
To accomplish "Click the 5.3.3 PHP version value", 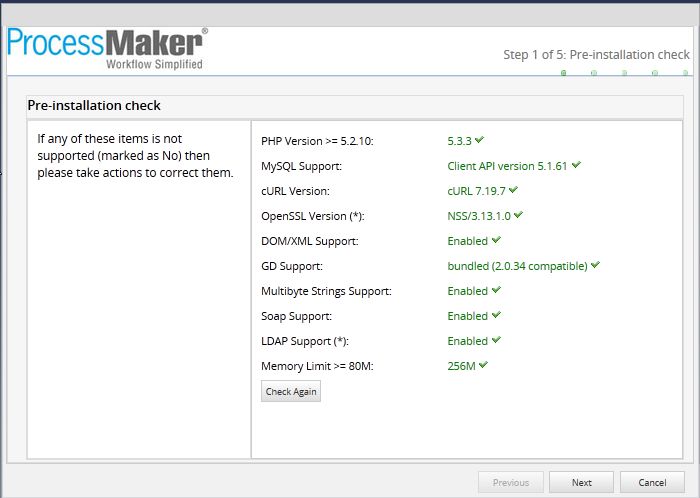I will [x=459, y=141].
